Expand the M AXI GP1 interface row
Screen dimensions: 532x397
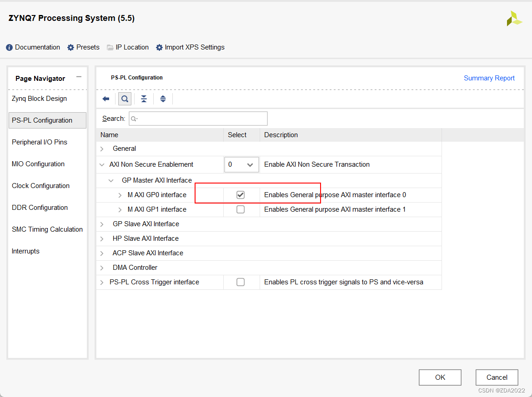pos(120,210)
